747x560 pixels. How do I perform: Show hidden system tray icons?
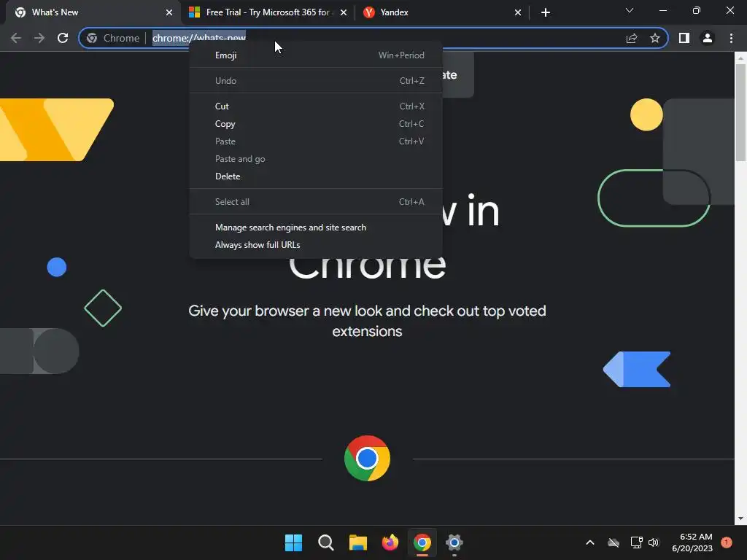click(x=589, y=542)
